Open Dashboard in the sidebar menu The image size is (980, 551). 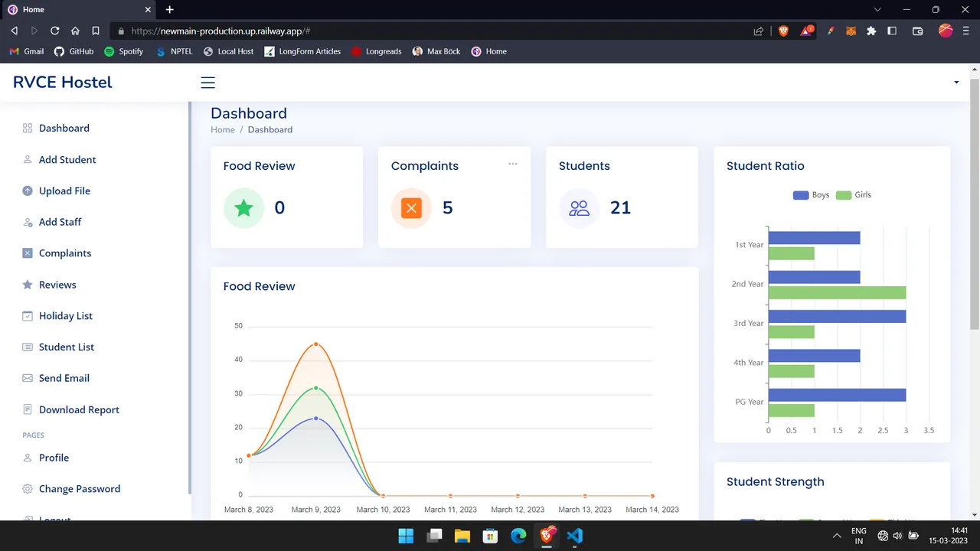click(x=64, y=129)
